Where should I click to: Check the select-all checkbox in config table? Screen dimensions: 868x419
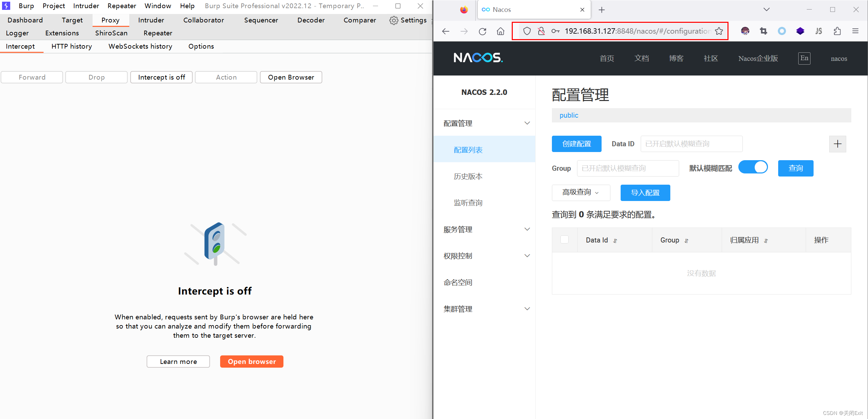click(564, 239)
